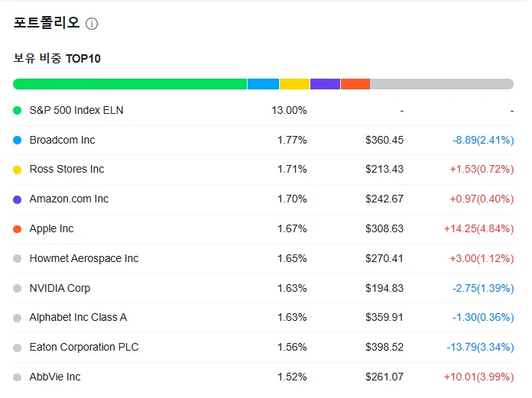Click the 포트폴리오 section title

[x=47, y=23]
